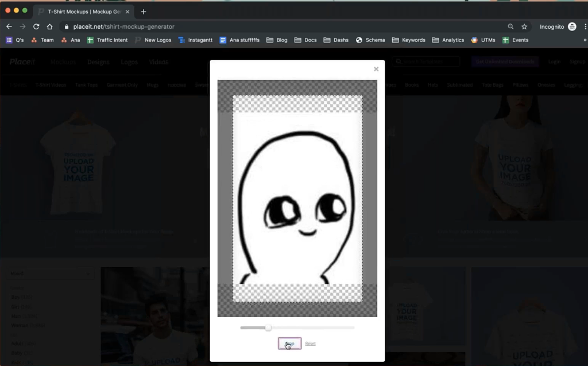Click the Placeit search magnifier icon
The width and height of the screenshot is (588, 366).
coord(399,61)
